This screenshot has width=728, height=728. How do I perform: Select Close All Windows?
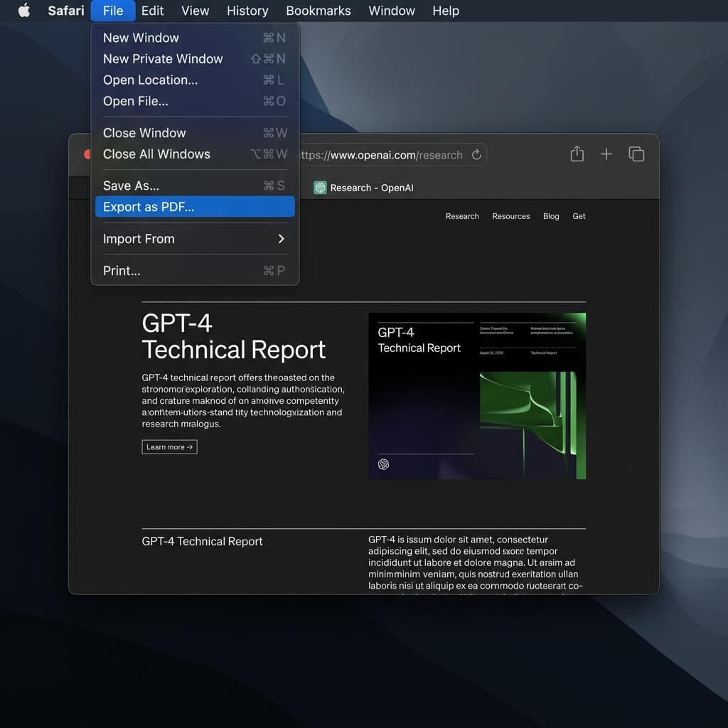click(156, 154)
